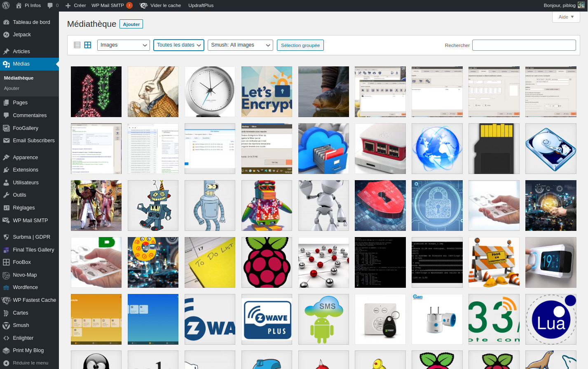Click the Sélection groupée button
This screenshot has height=369, width=588.
[x=300, y=45]
